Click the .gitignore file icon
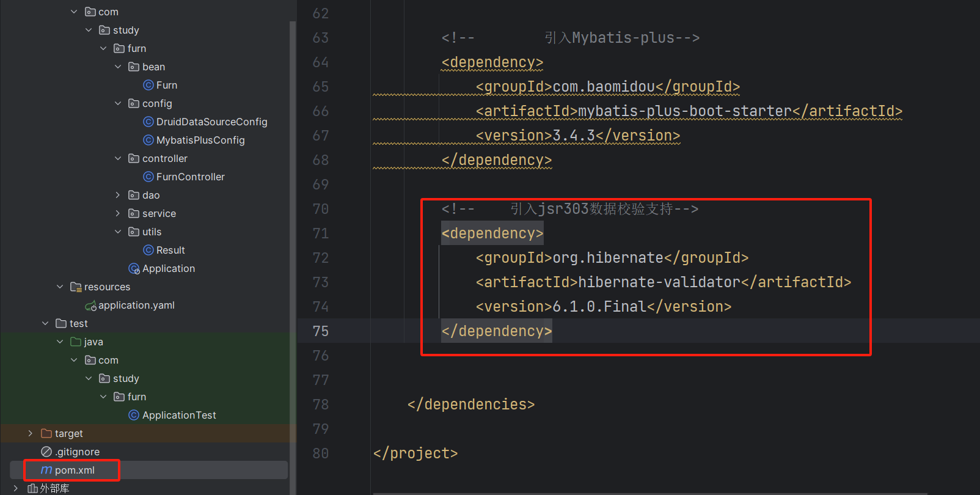Image resolution: width=980 pixels, height=495 pixels. coord(46,452)
